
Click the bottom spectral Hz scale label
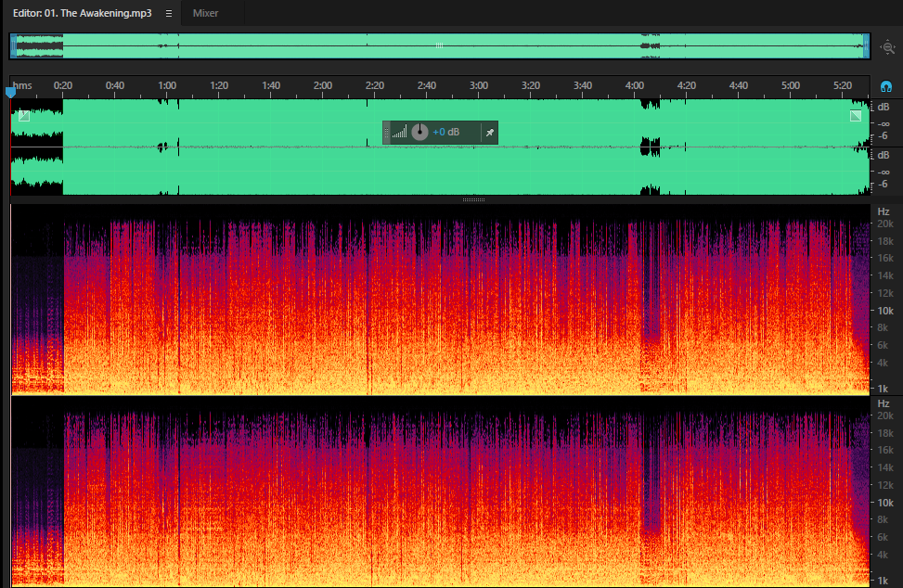click(x=884, y=403)
